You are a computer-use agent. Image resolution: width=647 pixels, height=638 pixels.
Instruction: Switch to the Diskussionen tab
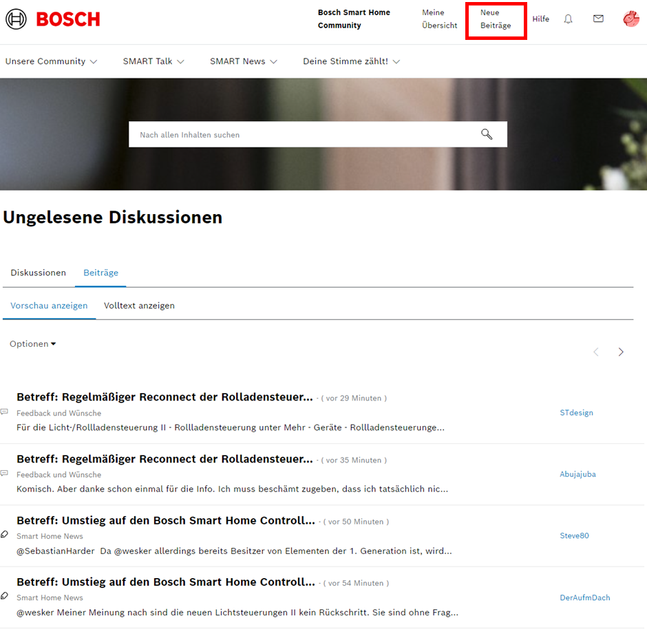pyautogui.click(x=38, y=273)
